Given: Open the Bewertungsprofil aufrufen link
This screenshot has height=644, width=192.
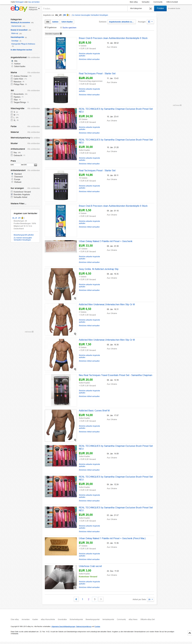Looking at the screenshot, I should (x=24, y=235).
